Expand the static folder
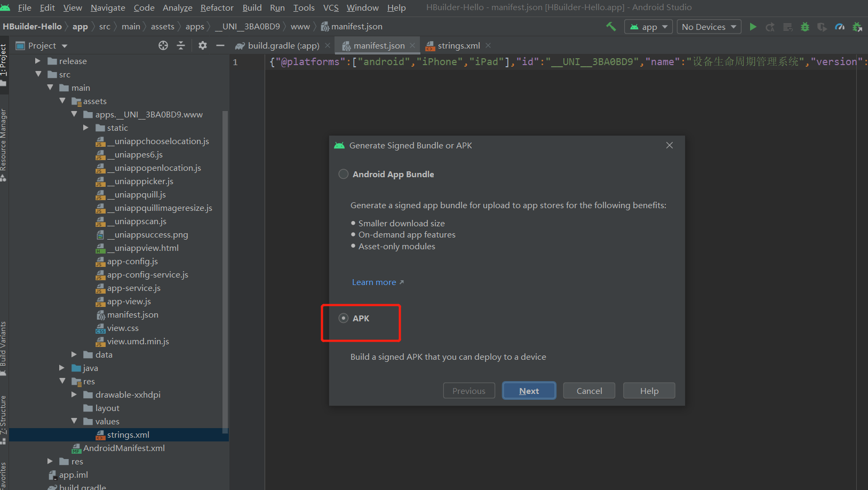This screenshot has width=868, height=490. tap(86, 128)
